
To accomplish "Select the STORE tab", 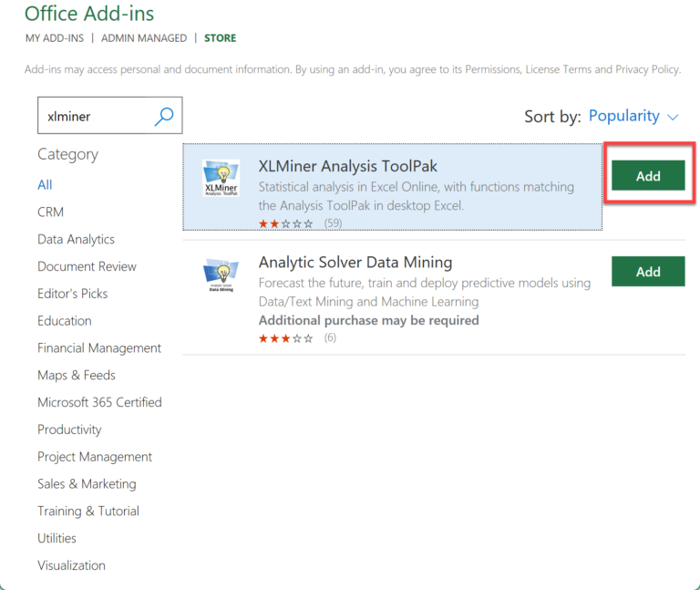I will point(221,38).
